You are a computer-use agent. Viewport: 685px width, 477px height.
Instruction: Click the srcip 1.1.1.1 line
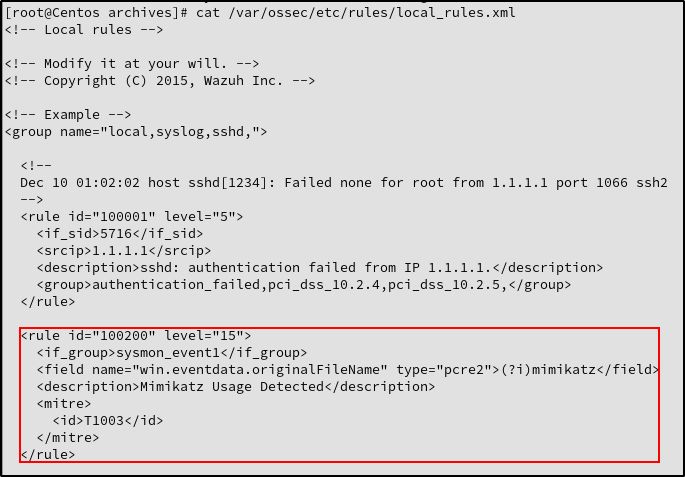124,251
